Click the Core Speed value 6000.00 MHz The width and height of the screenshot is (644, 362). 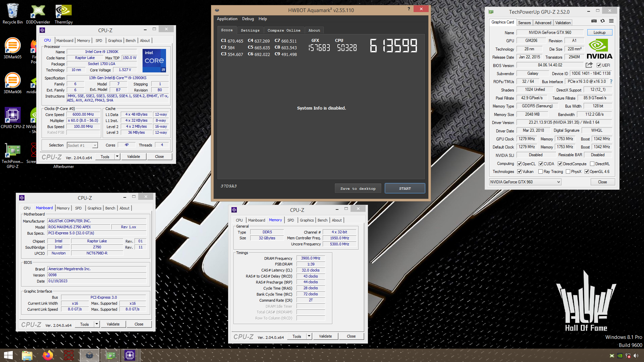[83, 114]
